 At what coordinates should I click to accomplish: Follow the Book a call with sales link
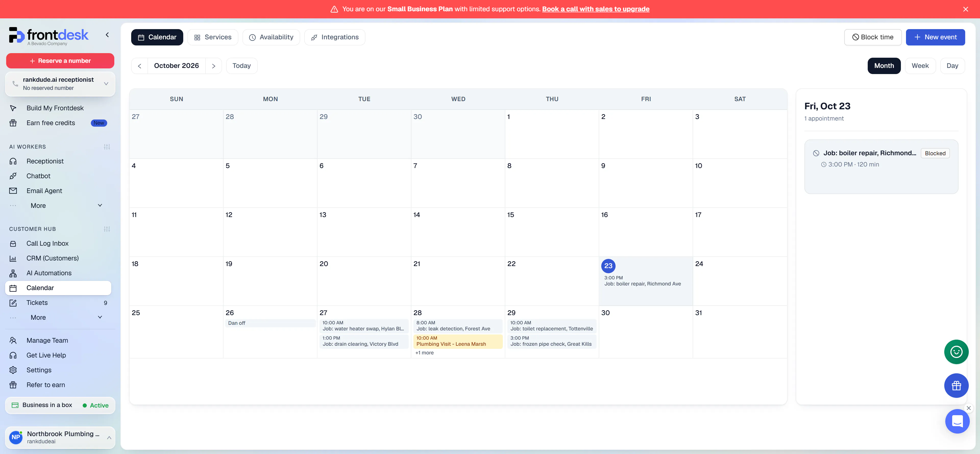point(595,9)
